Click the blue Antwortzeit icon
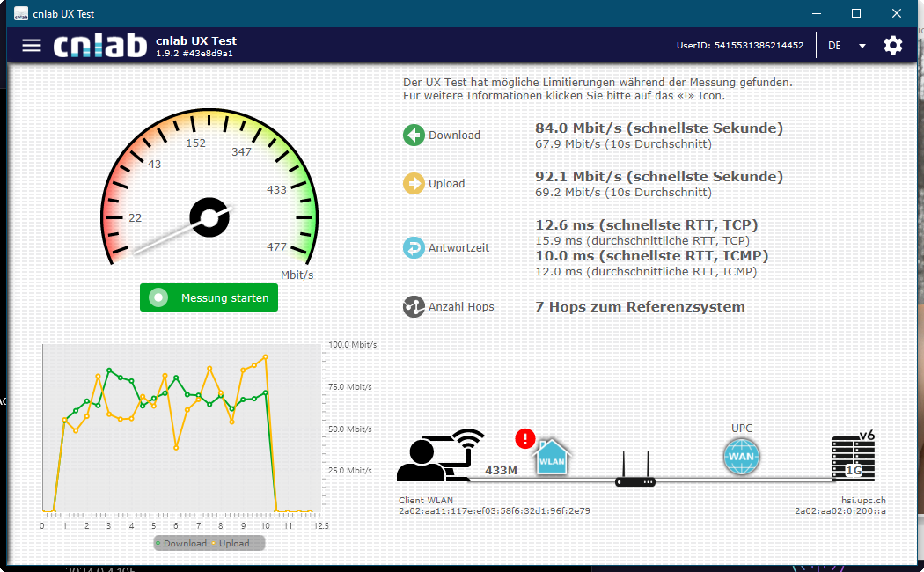 click(x=414, y=247)
